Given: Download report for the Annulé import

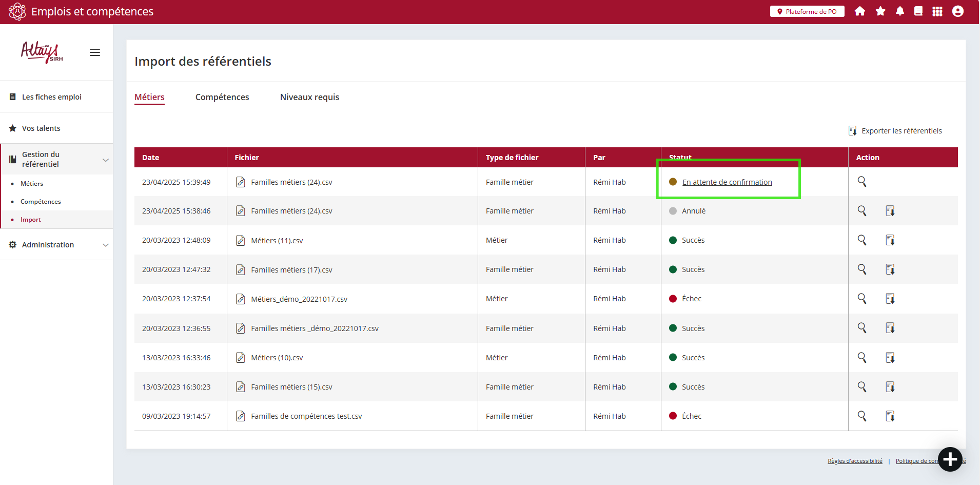Looking at the screenshot, I should (890, 211).
